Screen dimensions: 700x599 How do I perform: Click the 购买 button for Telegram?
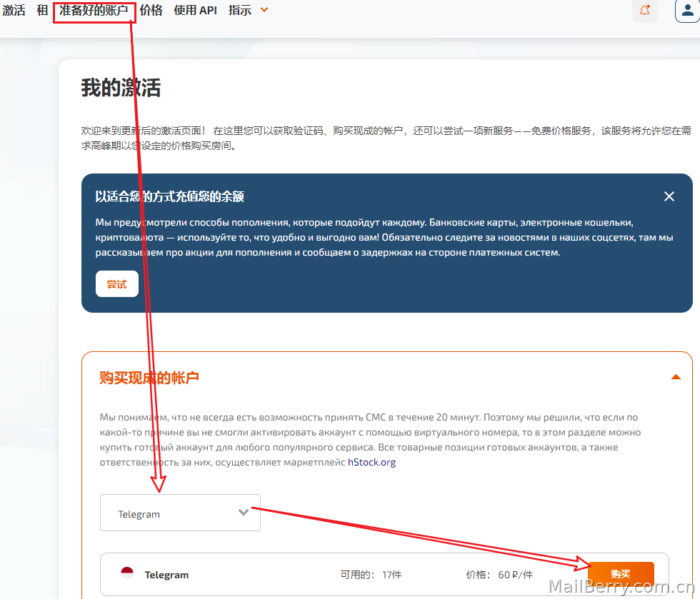click(621, 575)
